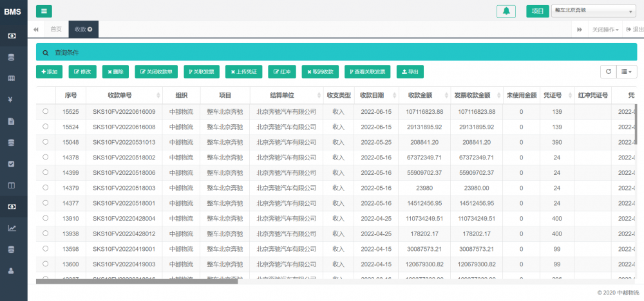Image resolution: width=644 pixels, height=301 pixels.
Task: Click amount cell 107116823.88 under 收款金额
Action: 424,111
